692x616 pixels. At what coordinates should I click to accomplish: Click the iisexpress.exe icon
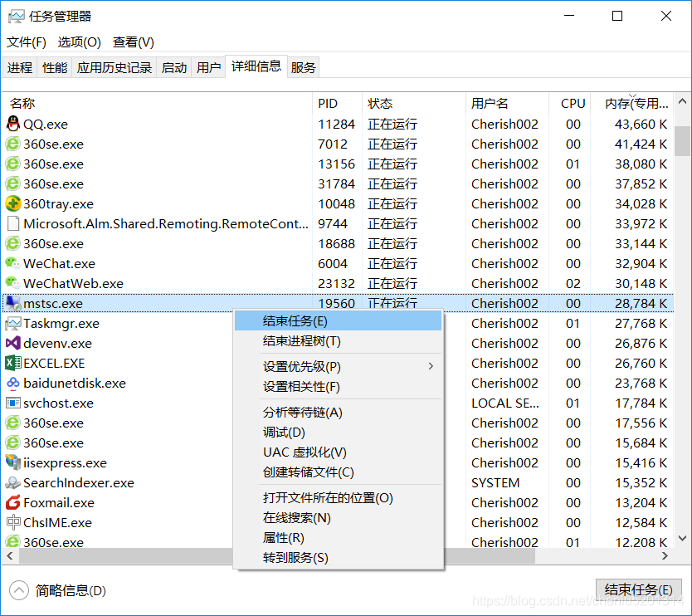point(13,462)
